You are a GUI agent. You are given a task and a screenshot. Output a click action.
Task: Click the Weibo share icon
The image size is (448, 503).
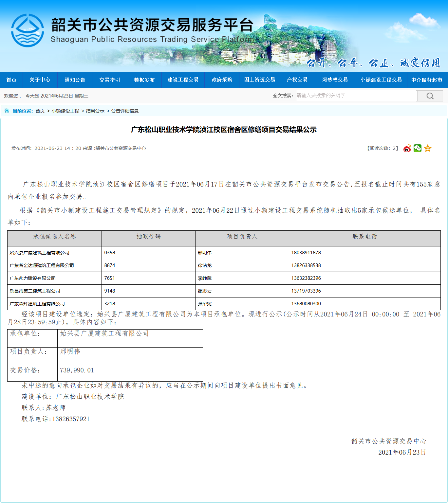[x=407, y=149]
